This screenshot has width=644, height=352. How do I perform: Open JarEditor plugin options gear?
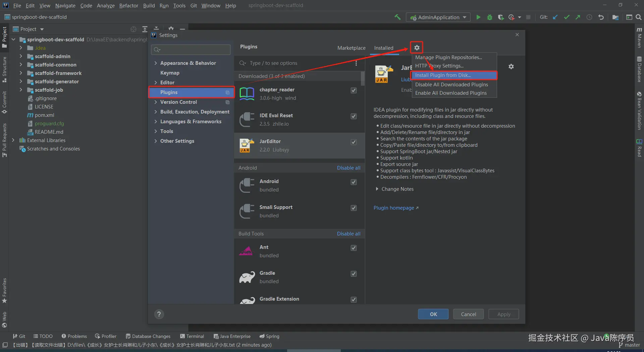point(511,67)
